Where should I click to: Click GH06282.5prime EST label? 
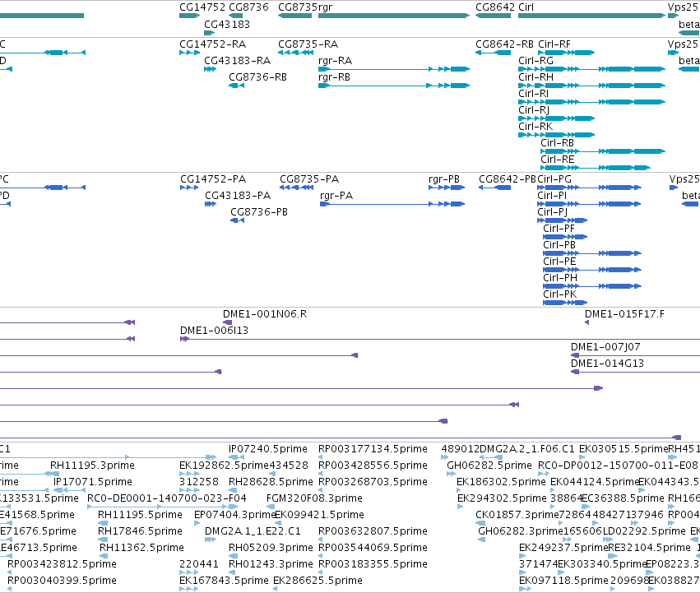click(x=489, y=466)
